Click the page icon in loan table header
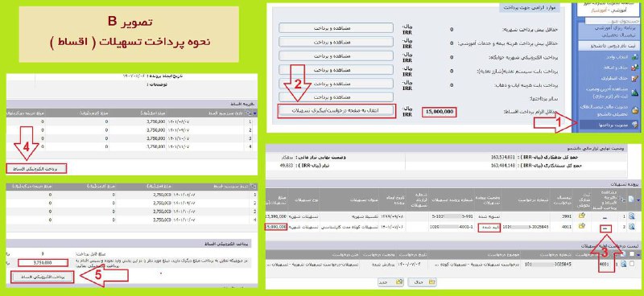The width and height of the screenshot is (644, 296). (x=632, y=199)
